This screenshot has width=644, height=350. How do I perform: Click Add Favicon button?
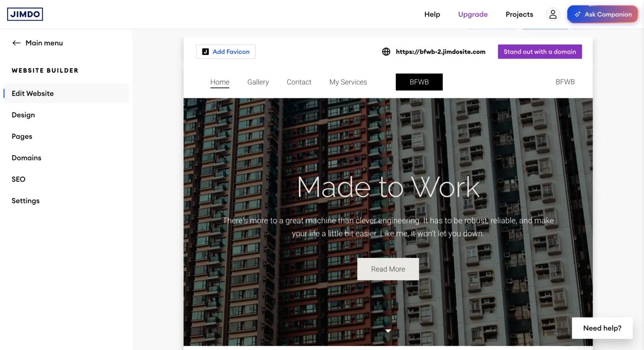[226, 52]
